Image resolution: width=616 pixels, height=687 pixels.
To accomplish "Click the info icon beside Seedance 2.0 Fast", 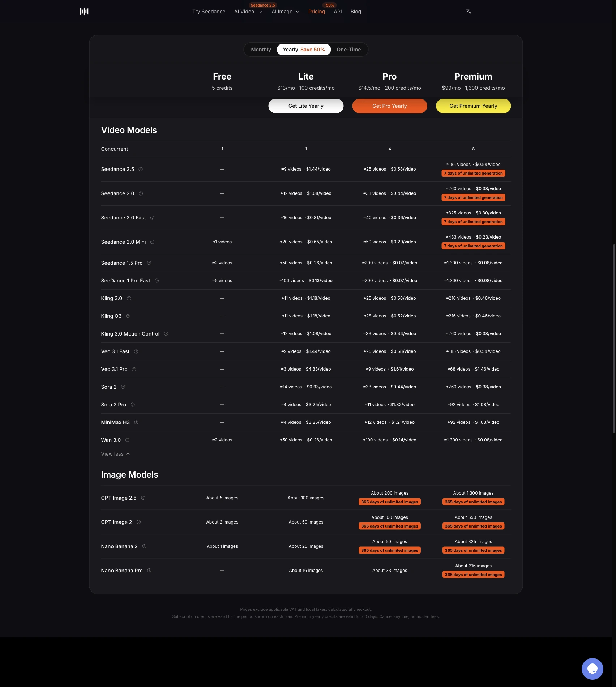I will pos(152,218).
